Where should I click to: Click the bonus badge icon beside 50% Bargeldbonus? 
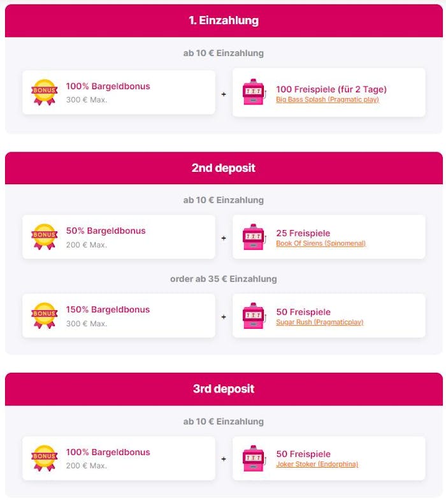point(44,237)
